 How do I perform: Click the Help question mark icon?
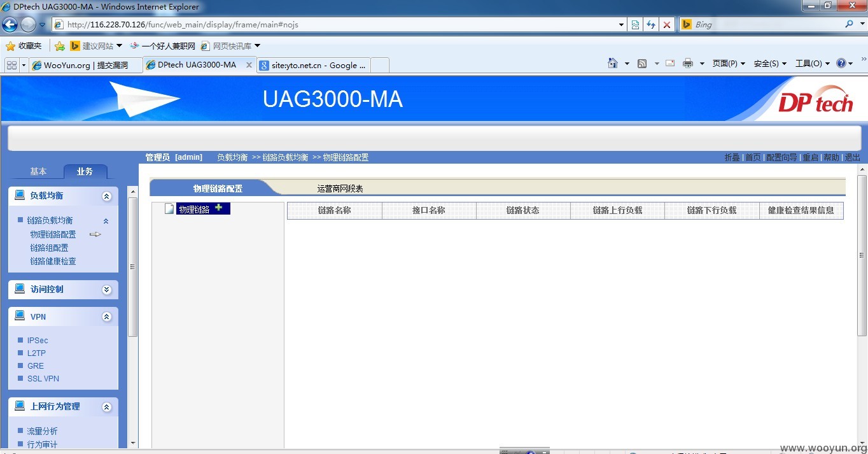click(x=841, y=63)
